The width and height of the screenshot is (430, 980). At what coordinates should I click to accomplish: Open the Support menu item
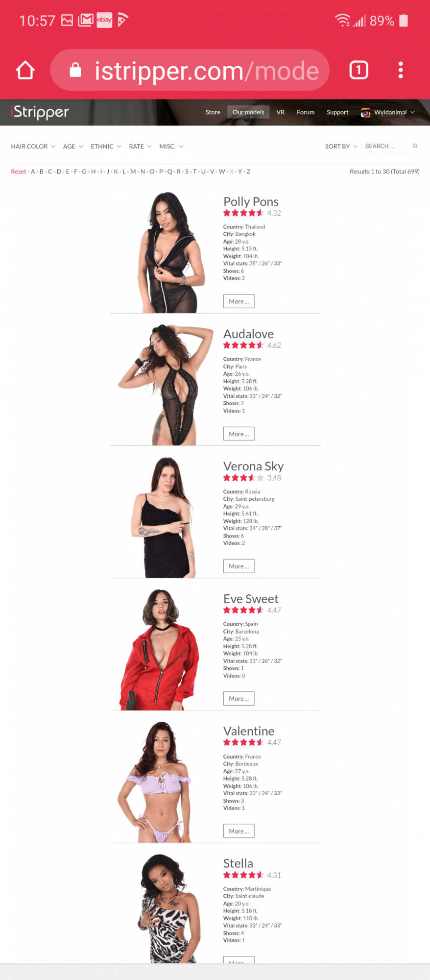[x=337, y=112]
